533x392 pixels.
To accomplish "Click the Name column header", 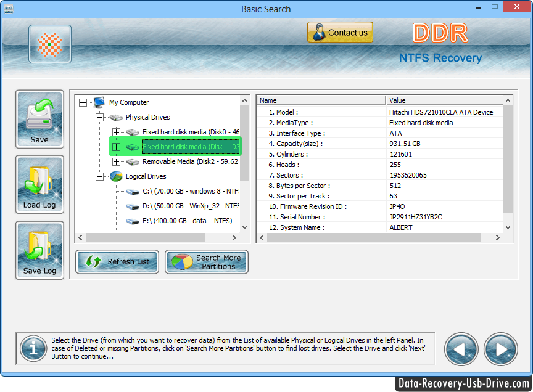I will (x=321, y=100).
